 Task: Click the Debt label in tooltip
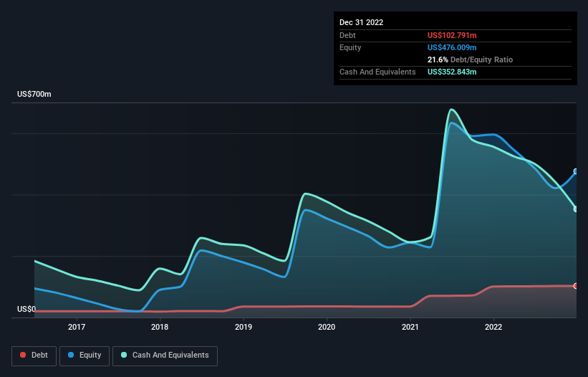point(347,35)
